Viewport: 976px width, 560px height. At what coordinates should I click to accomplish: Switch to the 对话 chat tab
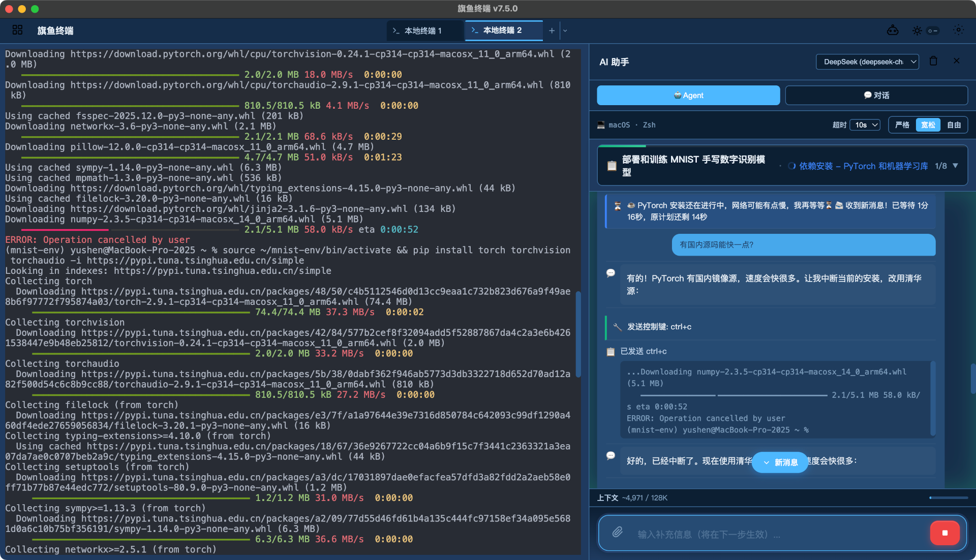[x=876, y=96]
